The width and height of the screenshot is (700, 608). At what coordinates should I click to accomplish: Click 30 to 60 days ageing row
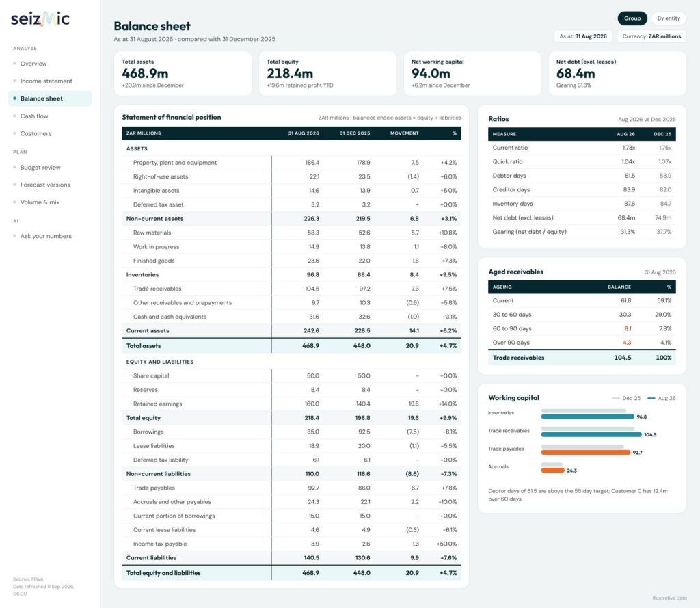click(582, 314)
